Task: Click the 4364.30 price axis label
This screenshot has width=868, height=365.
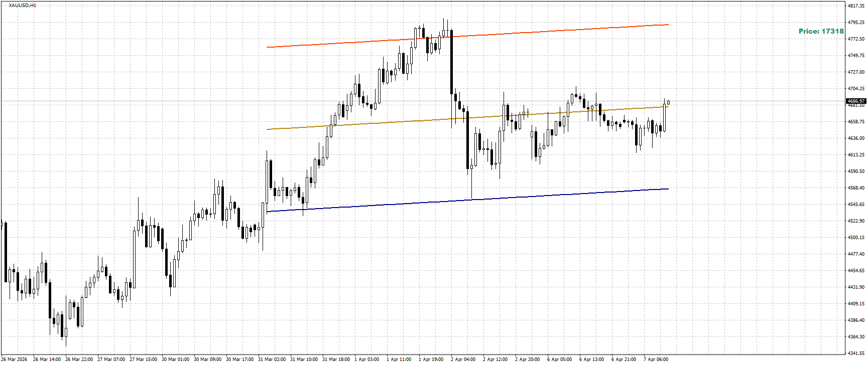Action: point(856,337)
